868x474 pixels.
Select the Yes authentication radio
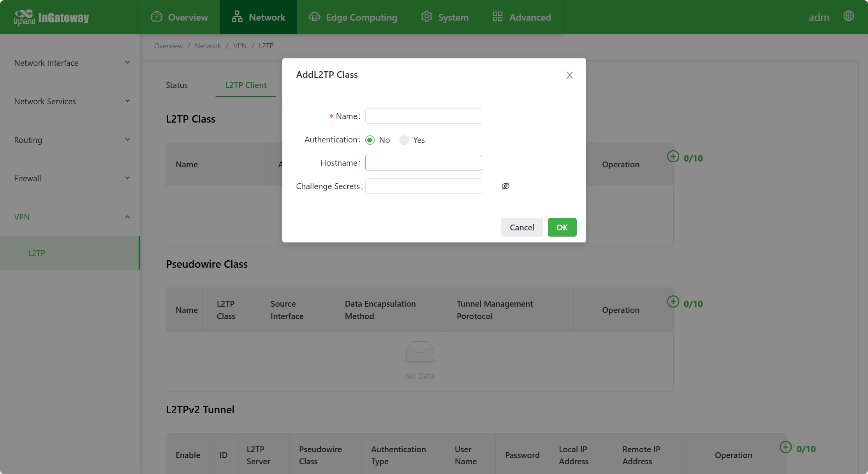tap(404, 140)
